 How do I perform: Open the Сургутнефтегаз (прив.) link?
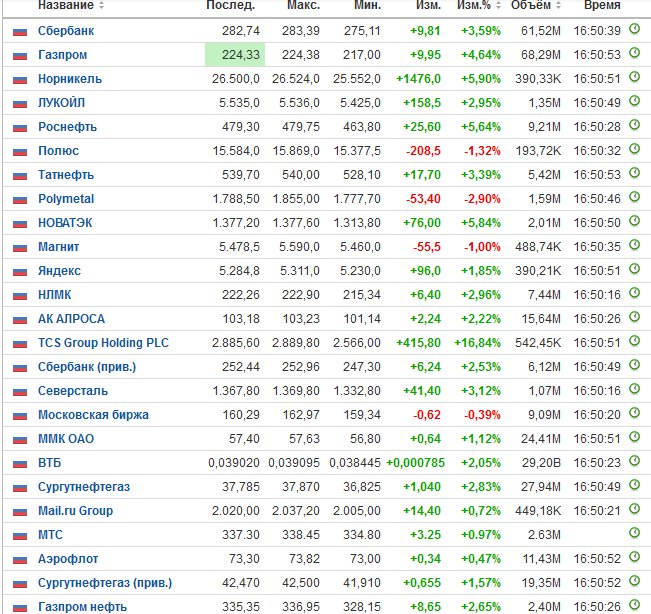click(x=105, y=583)
